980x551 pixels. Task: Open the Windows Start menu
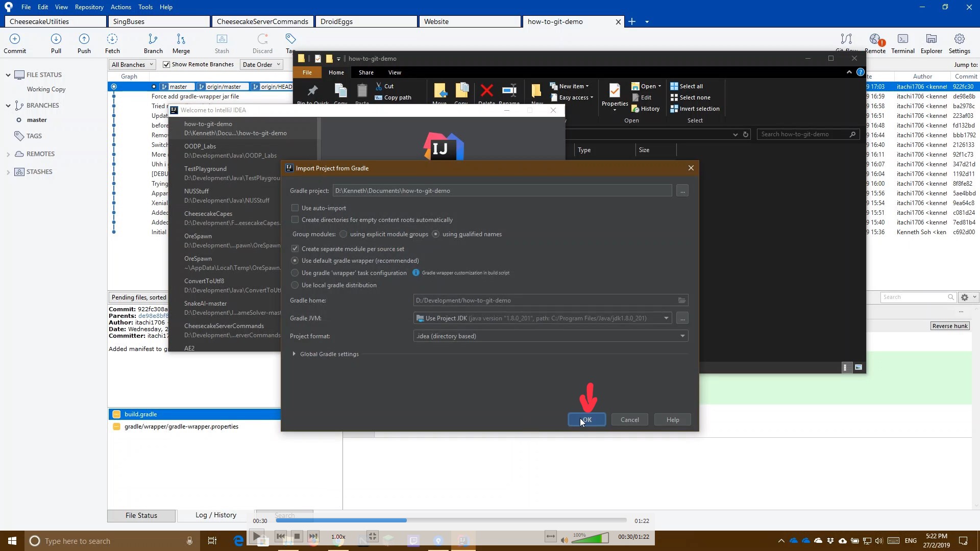click(x=12, y=541)
